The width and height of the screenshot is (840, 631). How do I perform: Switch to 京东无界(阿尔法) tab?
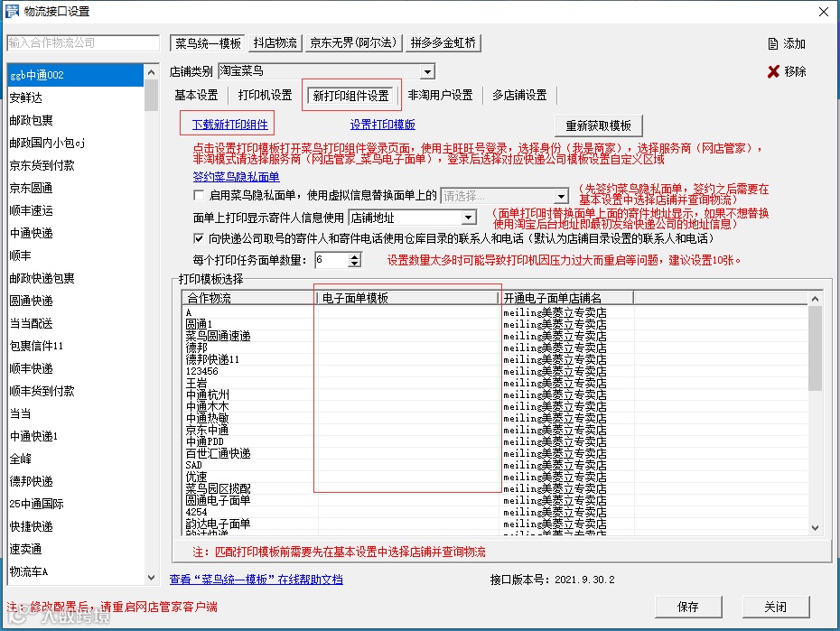[353, 42]
